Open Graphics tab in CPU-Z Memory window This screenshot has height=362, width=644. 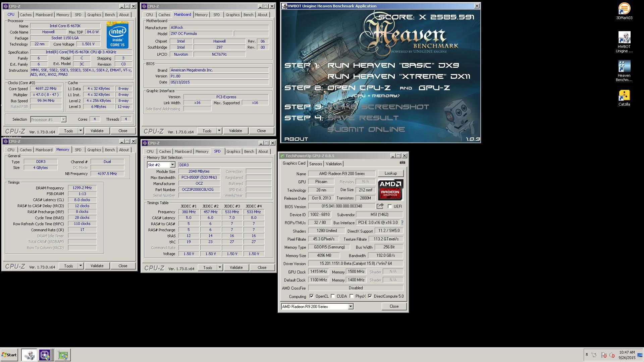[94, 150]
